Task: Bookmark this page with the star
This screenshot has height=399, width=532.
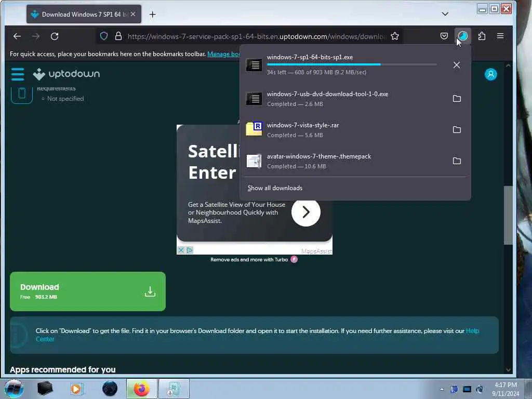Action: (395, 36)
